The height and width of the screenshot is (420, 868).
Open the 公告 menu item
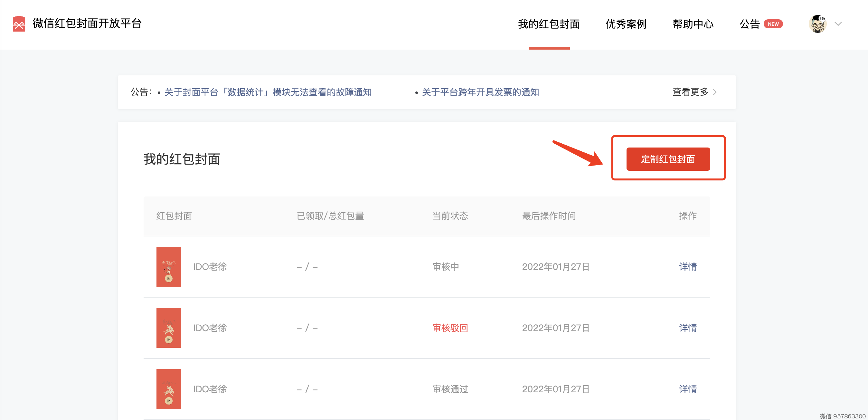(750, 24)
